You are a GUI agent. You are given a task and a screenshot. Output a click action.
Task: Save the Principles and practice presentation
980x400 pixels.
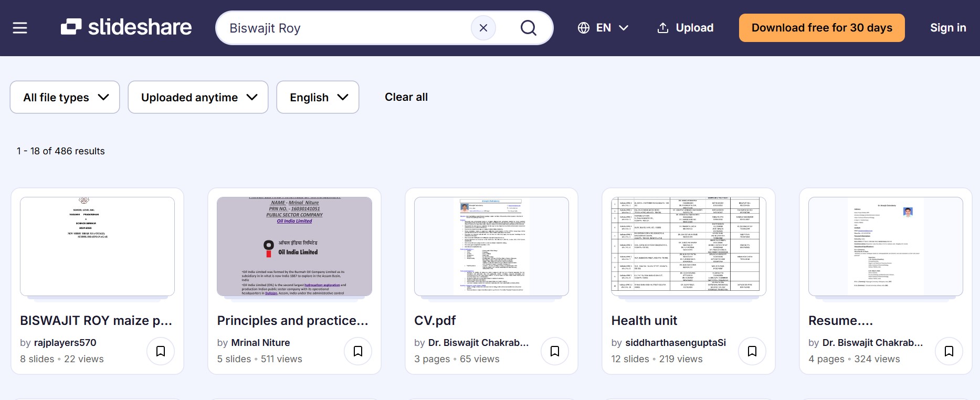point(358,351)
